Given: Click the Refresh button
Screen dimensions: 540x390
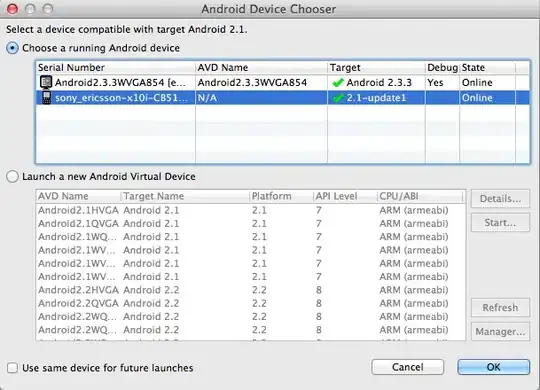Looking at the screenshot, I should tap(500, 307).
